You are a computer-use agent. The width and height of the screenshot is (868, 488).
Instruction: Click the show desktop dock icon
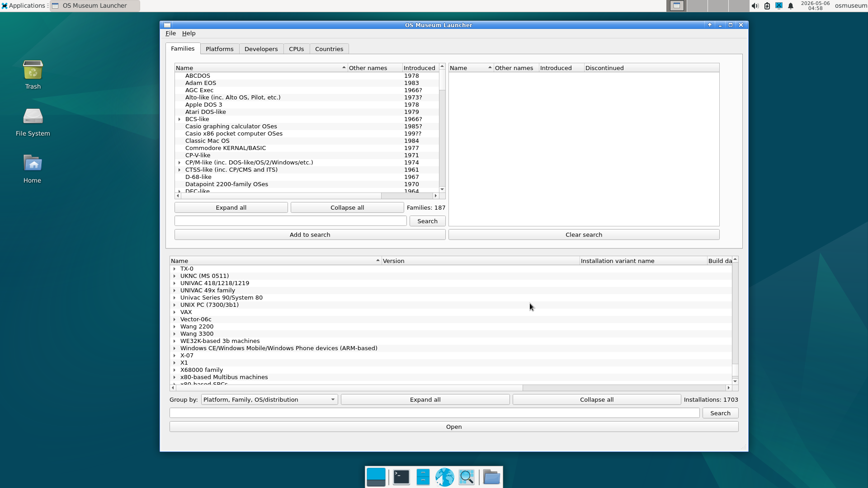click(376, 477)
